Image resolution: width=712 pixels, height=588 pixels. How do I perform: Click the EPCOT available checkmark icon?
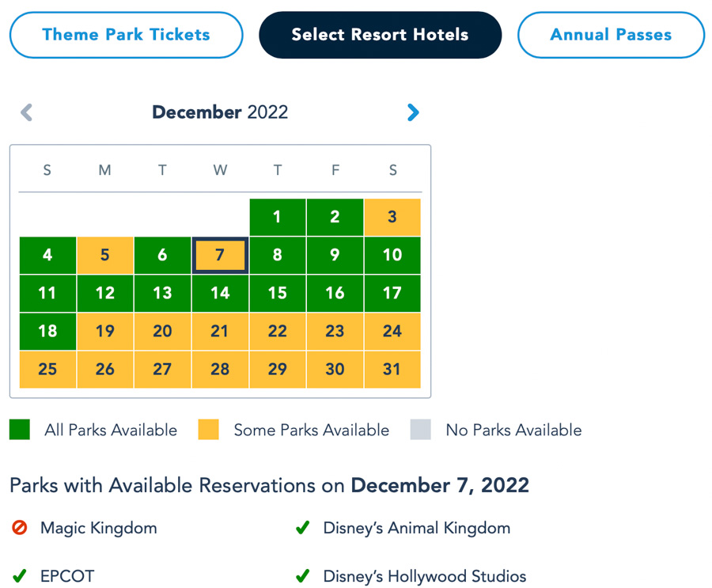click(20, 576)
